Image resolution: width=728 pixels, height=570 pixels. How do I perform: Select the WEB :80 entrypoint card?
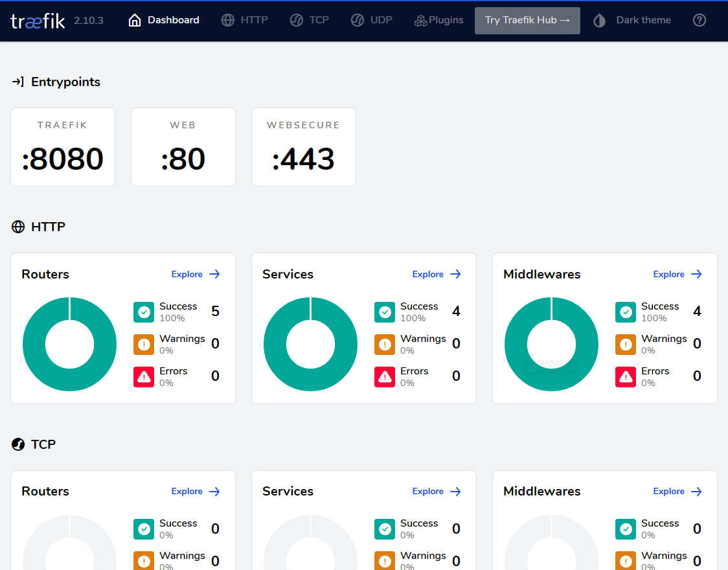point(183,147)
